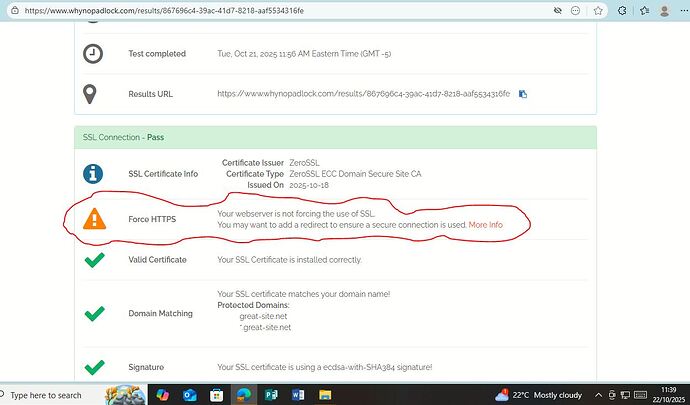Click the More Info link under Force HTTPS

(485, 225)
